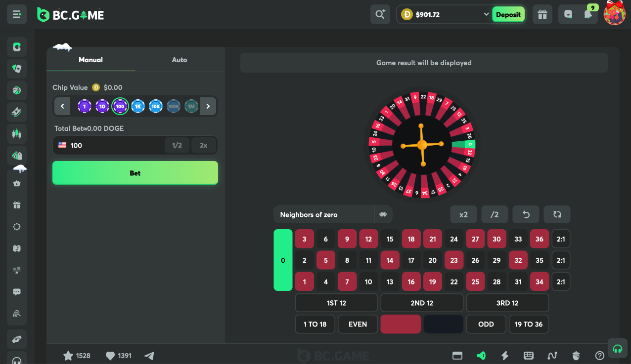Place a chip on red number 3
This screenshot has width=631, height=364.
coord(305,239)
